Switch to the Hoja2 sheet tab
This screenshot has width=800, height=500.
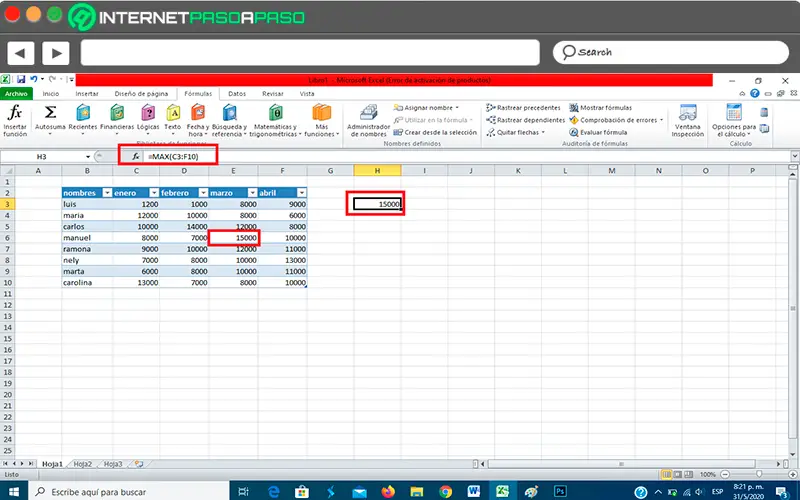pos(83,464)
